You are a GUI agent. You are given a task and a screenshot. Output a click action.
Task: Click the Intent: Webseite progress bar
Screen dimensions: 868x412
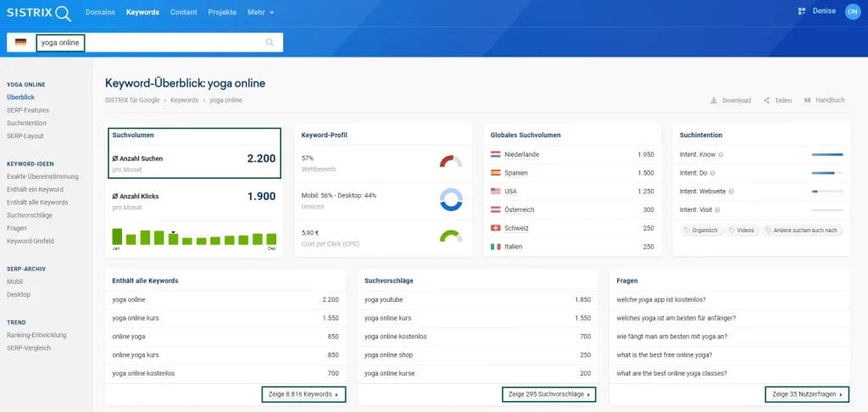pos(827,192)
